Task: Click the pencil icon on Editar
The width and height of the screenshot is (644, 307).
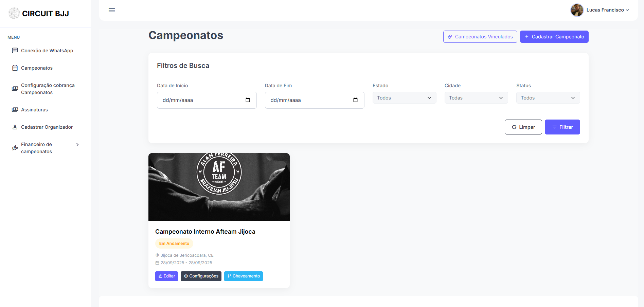Action: point(160,276)
